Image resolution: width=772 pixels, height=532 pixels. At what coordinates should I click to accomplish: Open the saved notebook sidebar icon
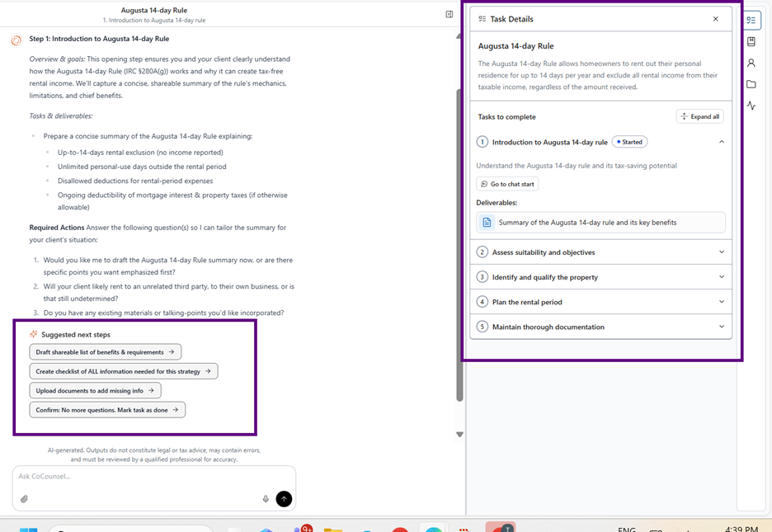[751, 41]
